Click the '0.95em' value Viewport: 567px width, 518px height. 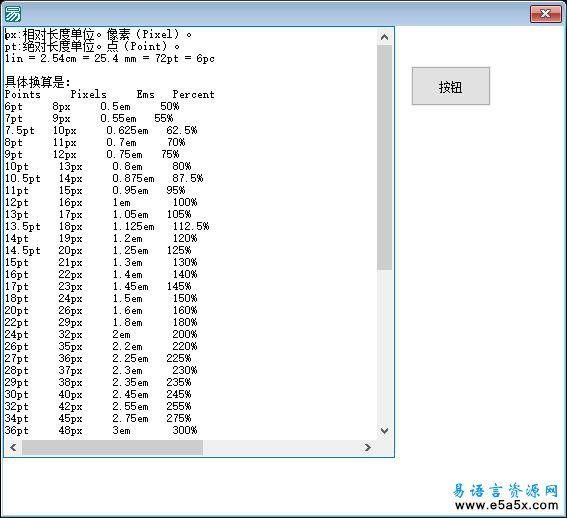(x=130, y=190)
